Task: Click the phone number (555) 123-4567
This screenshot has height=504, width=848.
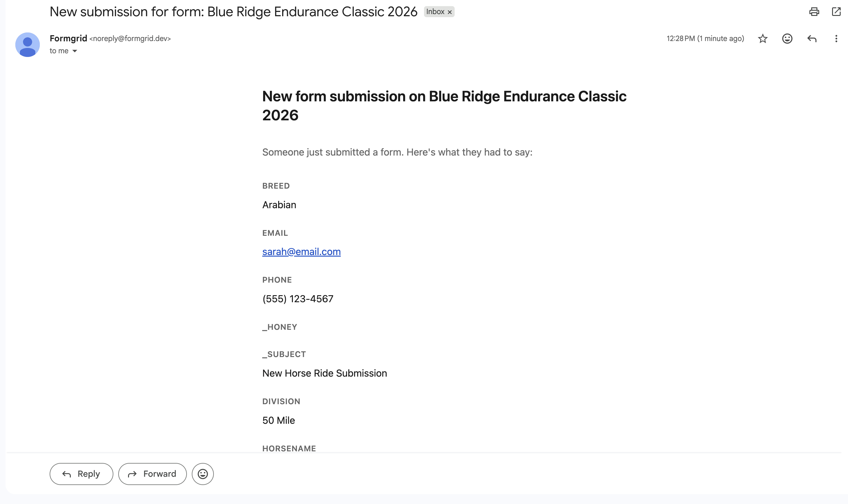Action: pyautogui.click(x=297, y=299)
